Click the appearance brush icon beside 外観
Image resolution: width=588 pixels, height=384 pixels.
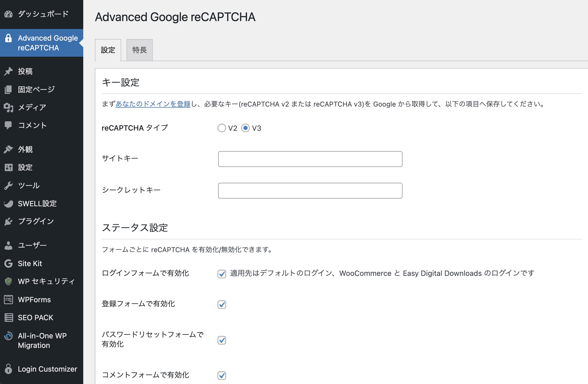8,149
